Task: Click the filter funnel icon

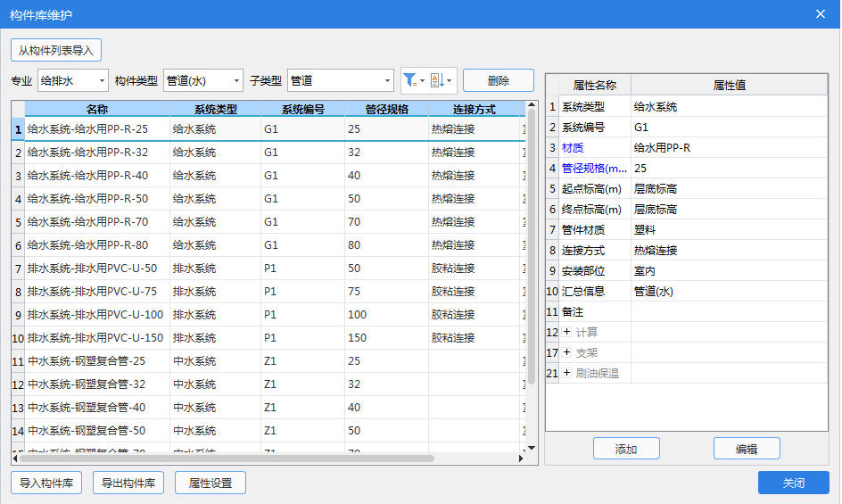Action: pyautogui.click(x=410, y=80)
